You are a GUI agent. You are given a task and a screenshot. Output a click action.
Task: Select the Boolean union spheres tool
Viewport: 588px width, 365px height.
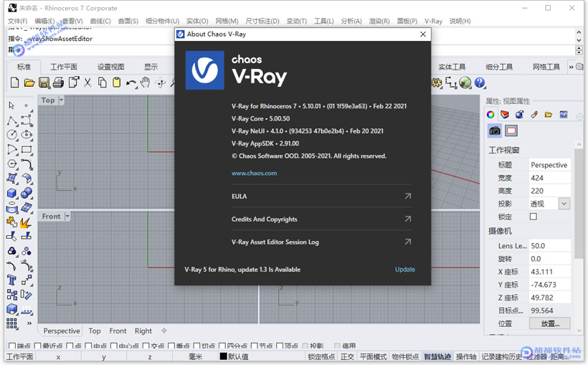point(27,193)
